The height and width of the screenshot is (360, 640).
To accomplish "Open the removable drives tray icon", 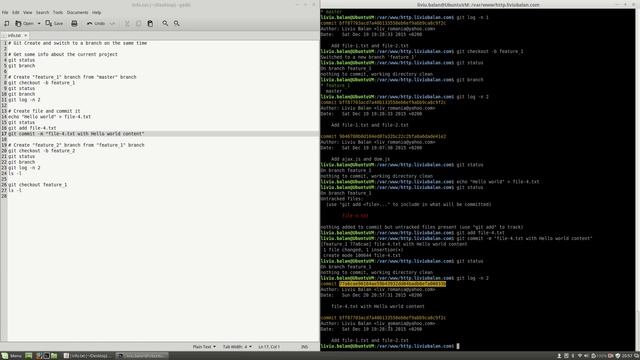I will pos(566,356).
